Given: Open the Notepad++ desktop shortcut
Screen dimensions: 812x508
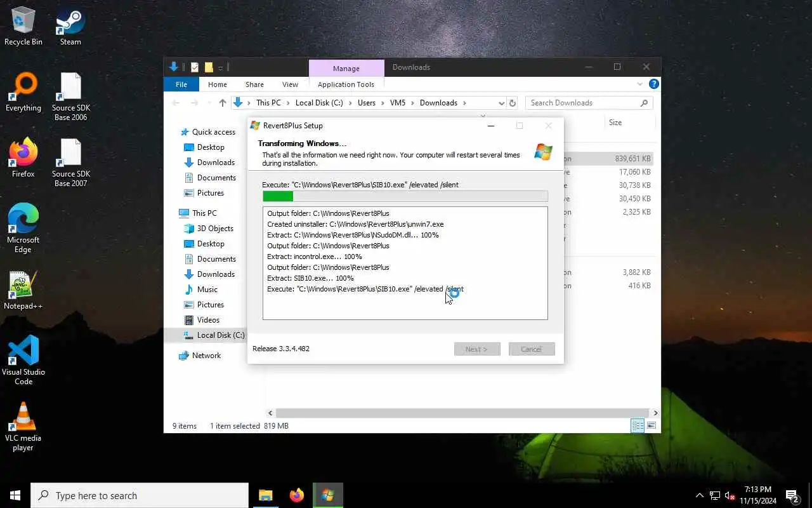Looking at the screenshot, I should 23,291.
